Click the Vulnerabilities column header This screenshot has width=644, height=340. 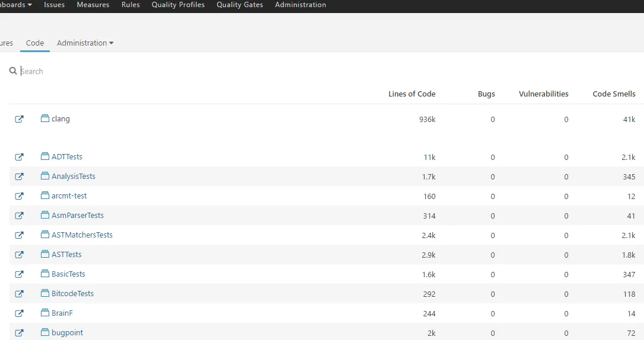pos(544,94)
